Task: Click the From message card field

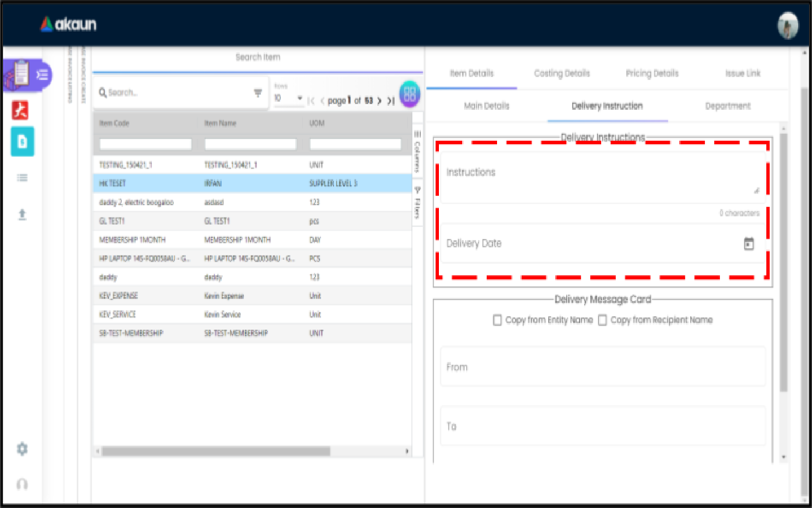Action: (602, 367)
